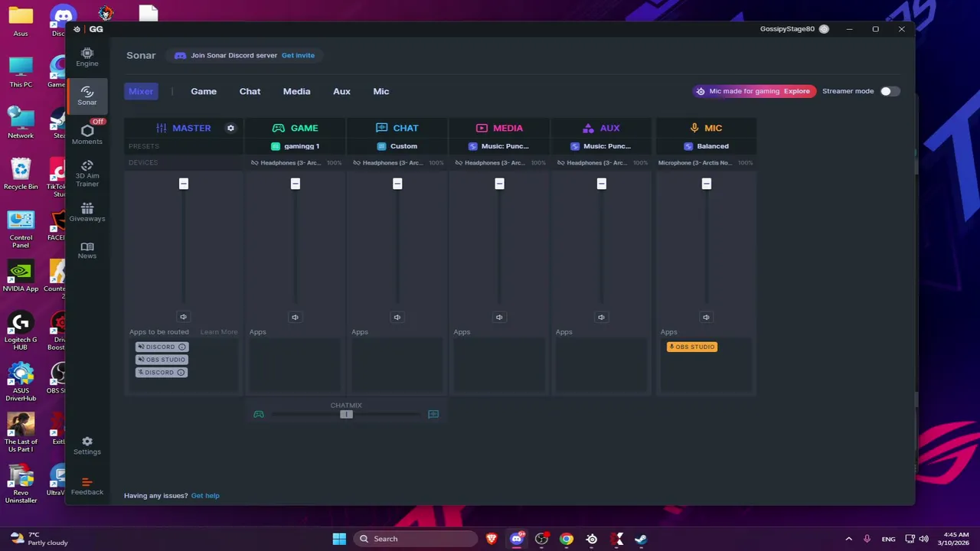This screenshot has width=980, height=551.
Task: Click the Get invite link
Action: (x=298, y=55)
